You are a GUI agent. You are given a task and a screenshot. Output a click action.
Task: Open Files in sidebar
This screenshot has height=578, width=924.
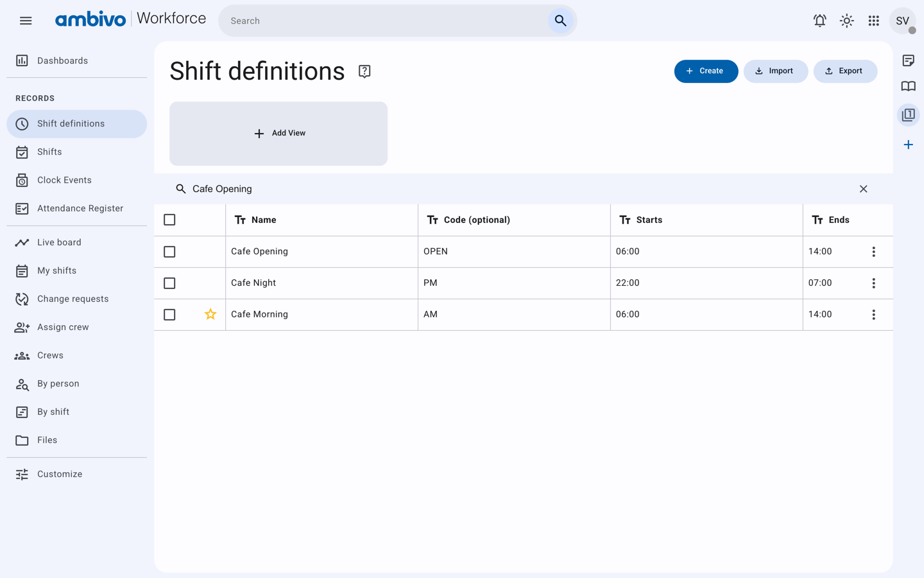point(77,441)
